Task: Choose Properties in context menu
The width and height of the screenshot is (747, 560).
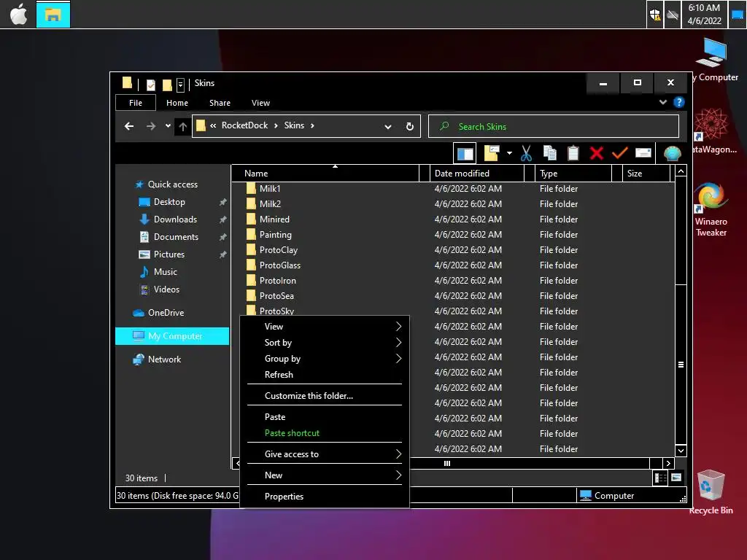Action: [x=325, y=497]
